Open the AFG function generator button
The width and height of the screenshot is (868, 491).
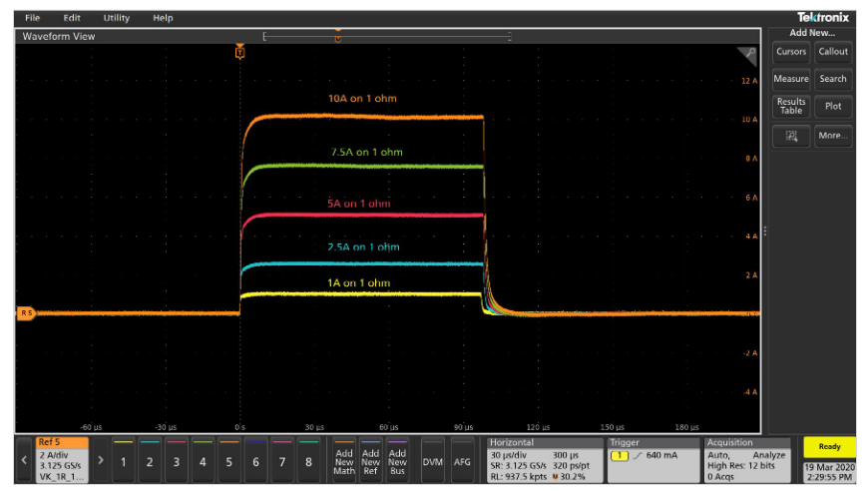[463, 461]
